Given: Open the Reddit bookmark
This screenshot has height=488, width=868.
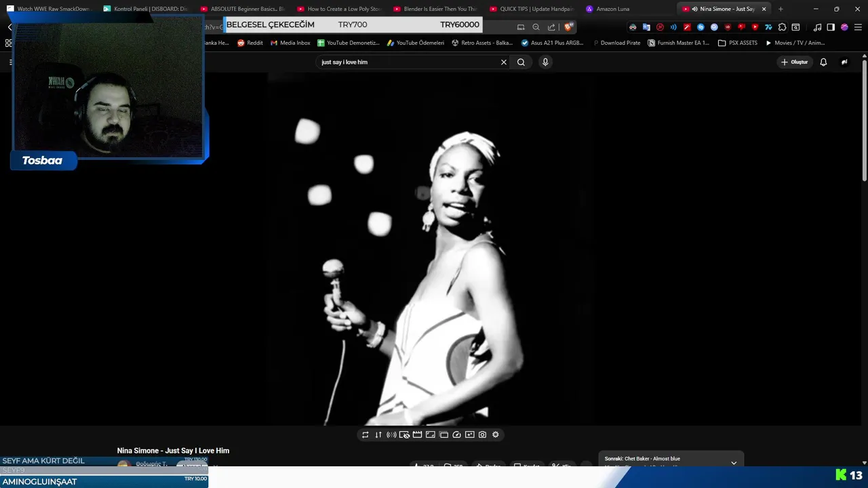Looking at the screenshot, I should coord(250,43).
